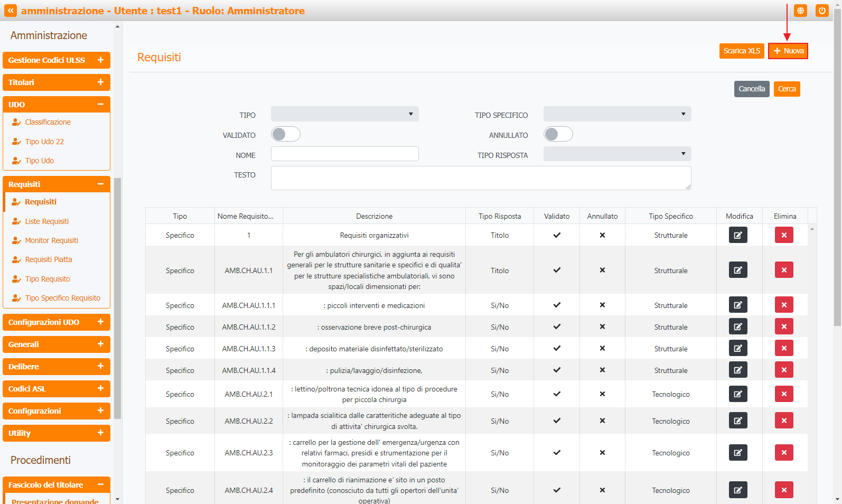This screenshot has height=504, width=842.
Task: Open the TIPO dropdown
Action: [x=344, y=114]
